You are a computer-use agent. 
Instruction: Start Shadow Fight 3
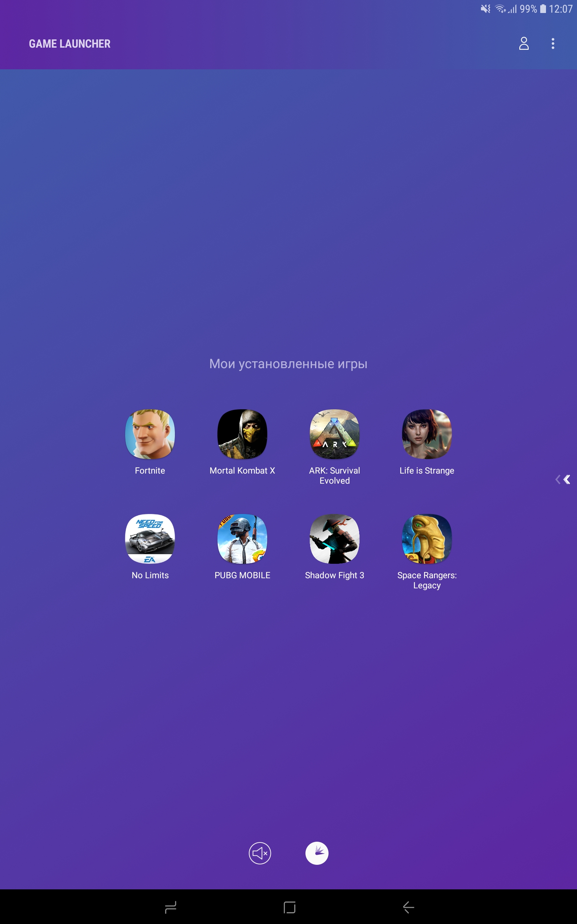pos(334,539)
